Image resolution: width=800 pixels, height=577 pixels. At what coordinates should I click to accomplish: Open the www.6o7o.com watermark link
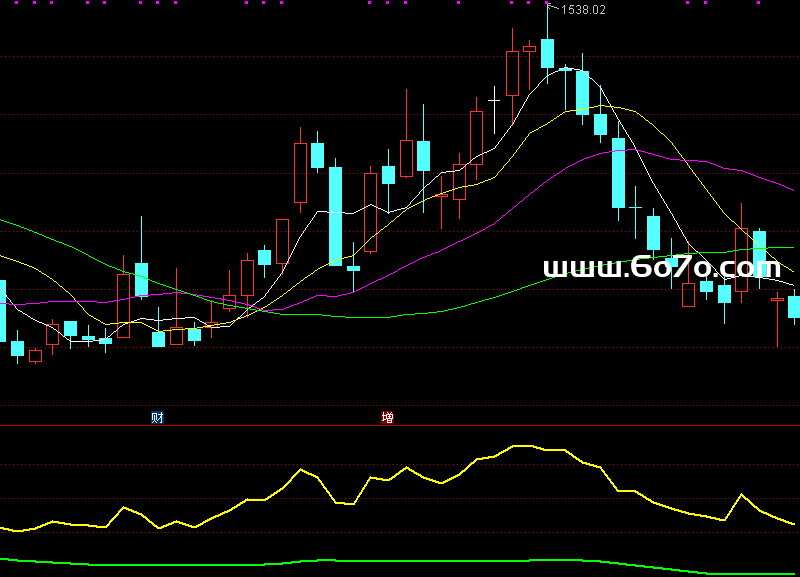point(661,268)
